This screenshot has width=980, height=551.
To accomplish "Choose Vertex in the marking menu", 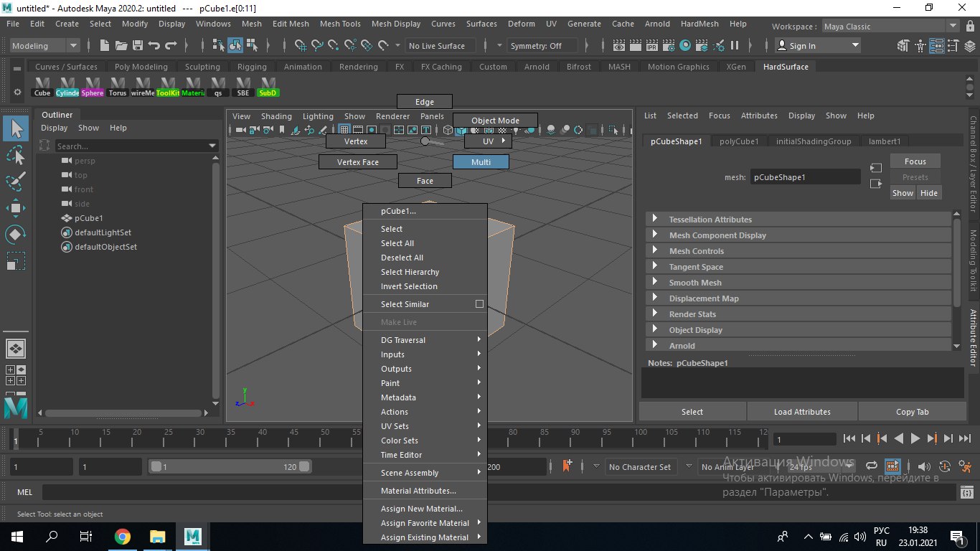I will (x=356, y=141).
